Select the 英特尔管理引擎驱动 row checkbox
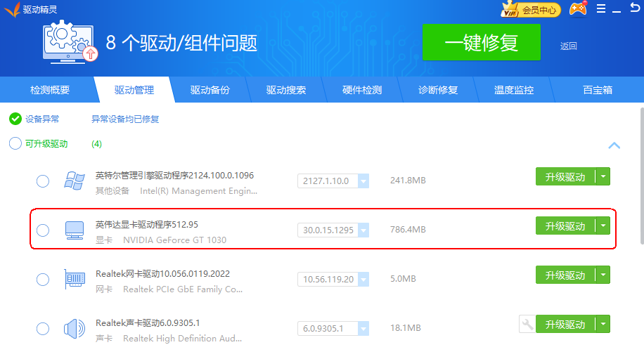The width and height of the screenshot is (644, 359). [43, 181]
